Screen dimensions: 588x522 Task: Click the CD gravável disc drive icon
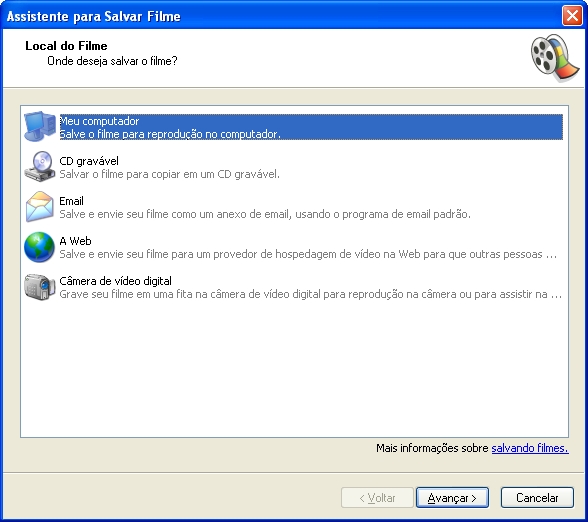[x=40, y=166]
